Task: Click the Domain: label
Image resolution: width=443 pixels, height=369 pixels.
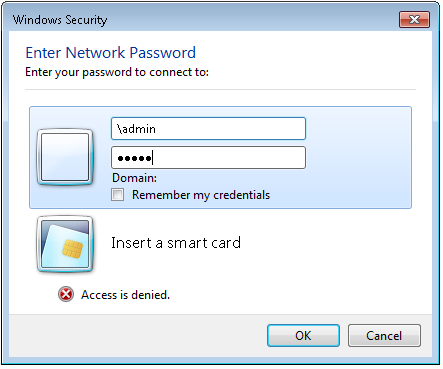Action: point(134,178)
